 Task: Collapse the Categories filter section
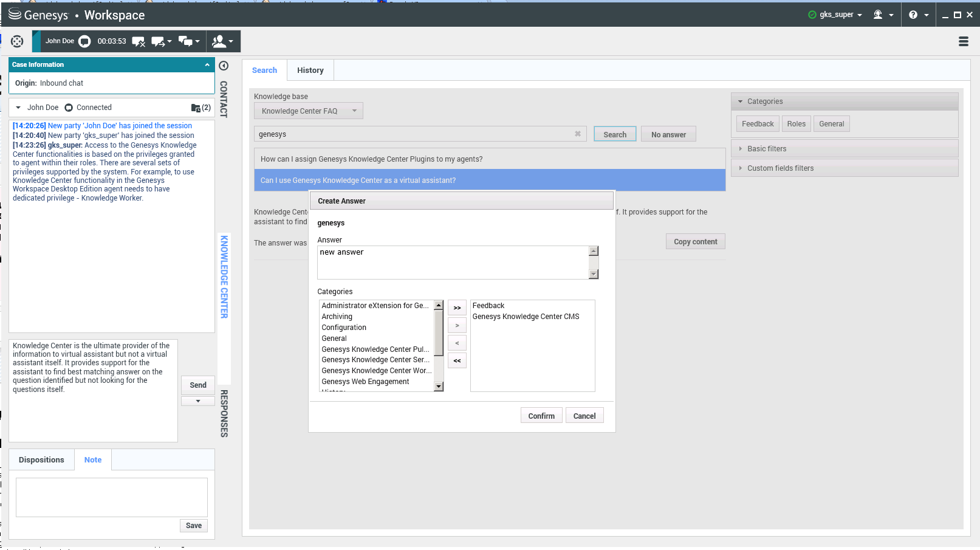point(741,101)
